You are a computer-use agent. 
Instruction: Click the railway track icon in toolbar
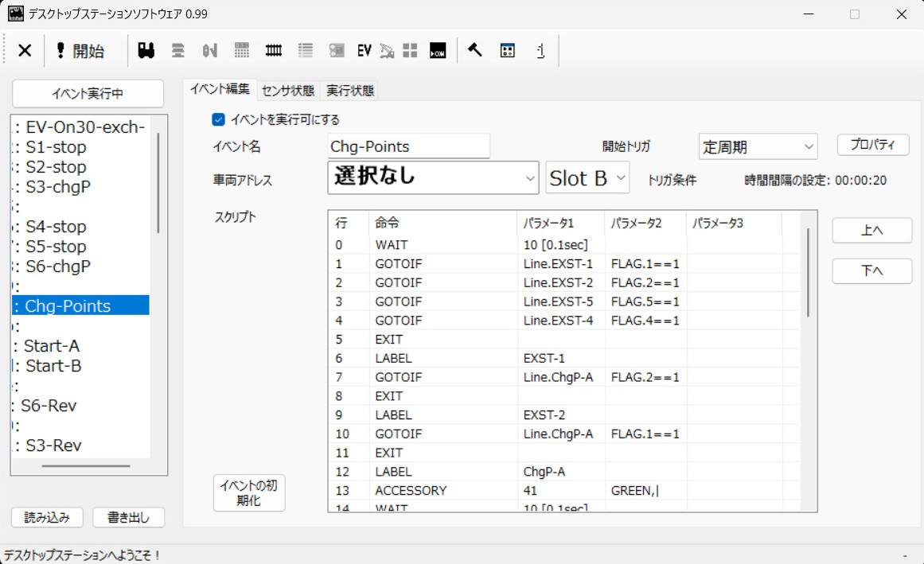pos(274,51)
